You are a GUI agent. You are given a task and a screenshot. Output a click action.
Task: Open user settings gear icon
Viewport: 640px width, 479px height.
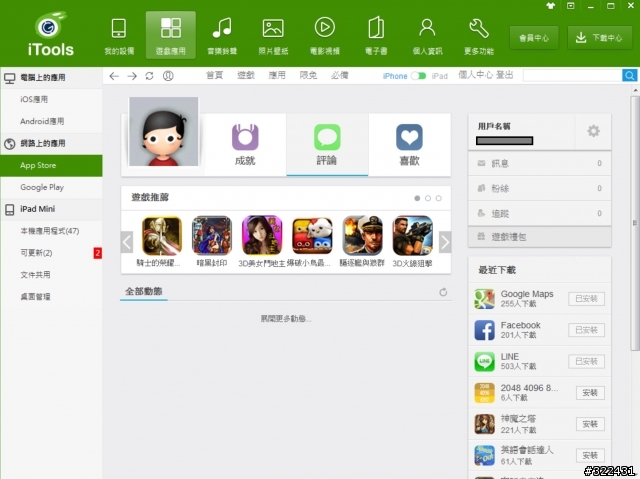click(x=593, y=131)
